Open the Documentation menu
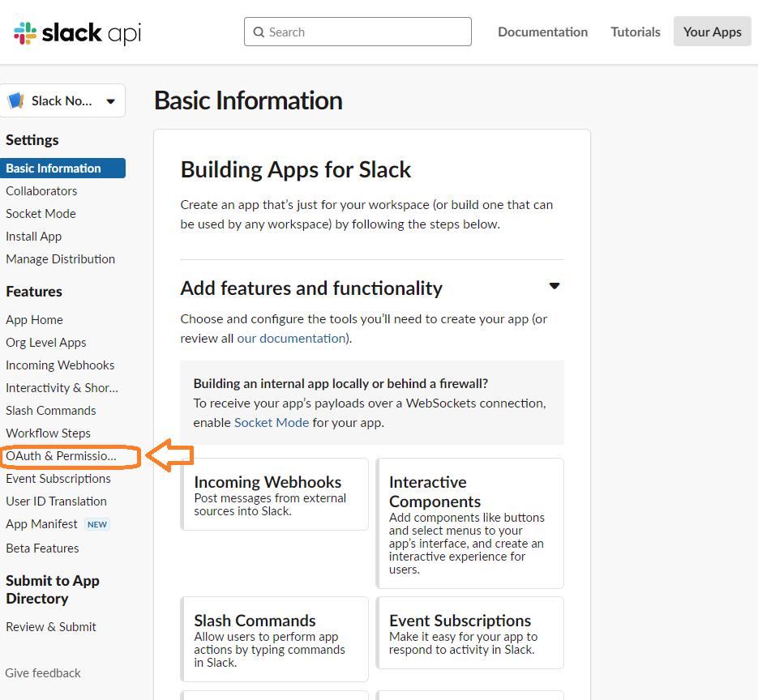Image resolution: width=758 pixels, height=700 pixels. tap(542, 32)
